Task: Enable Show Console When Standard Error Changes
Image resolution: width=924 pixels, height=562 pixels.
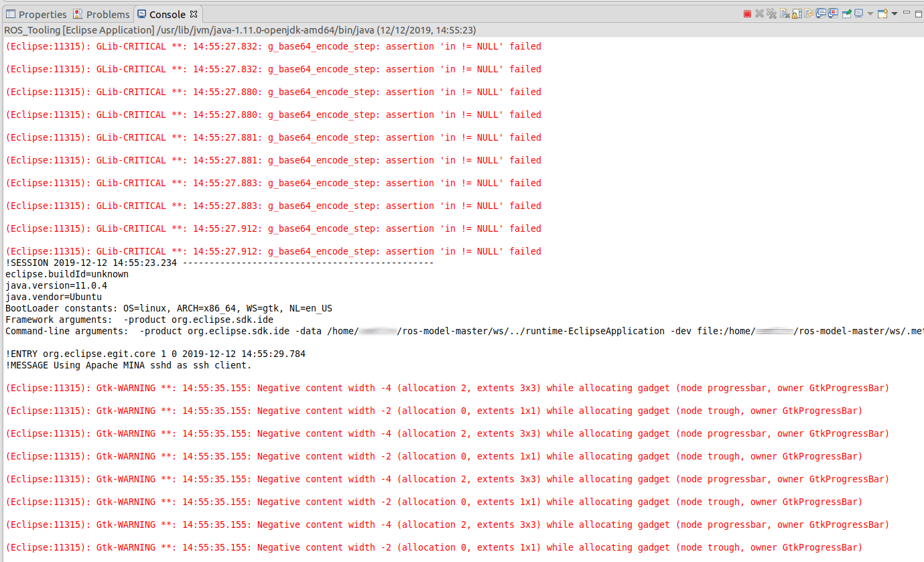Action: [x=833, y=13]
